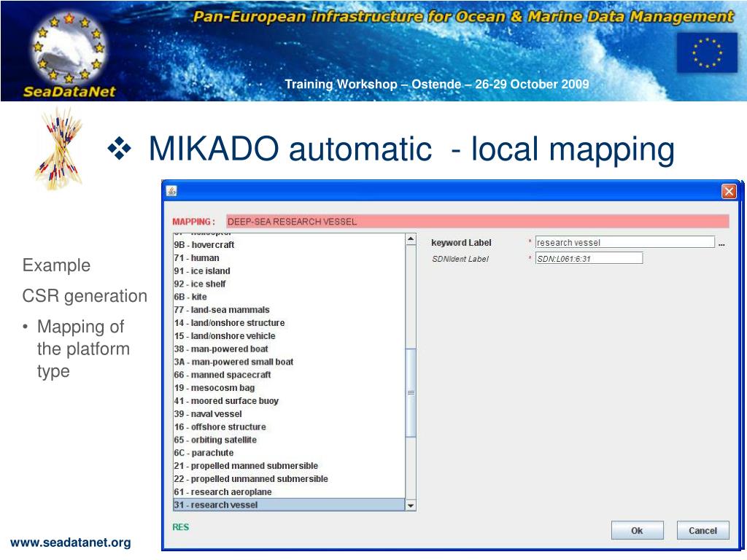Click the SeaDataNet logo in banner
Image resolution: width=747 pixels, height=560 pixels.
tap(69, 53)
